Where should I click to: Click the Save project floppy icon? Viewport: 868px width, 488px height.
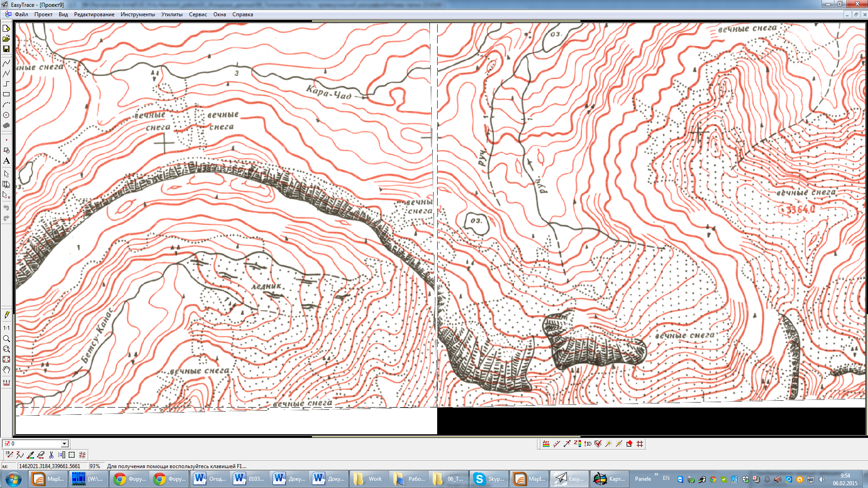pos(6,49)
